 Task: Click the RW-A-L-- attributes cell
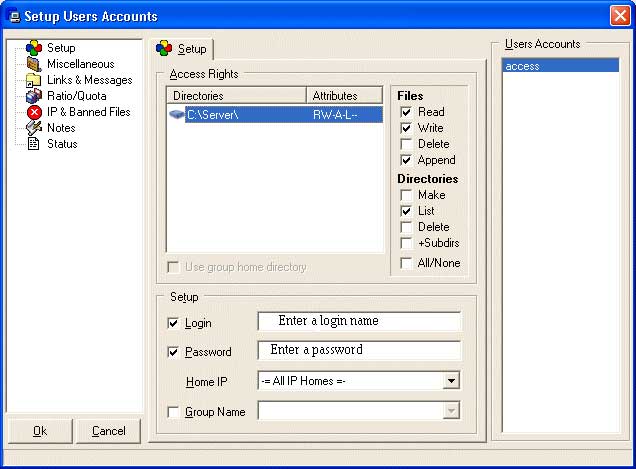pos(335,115)
